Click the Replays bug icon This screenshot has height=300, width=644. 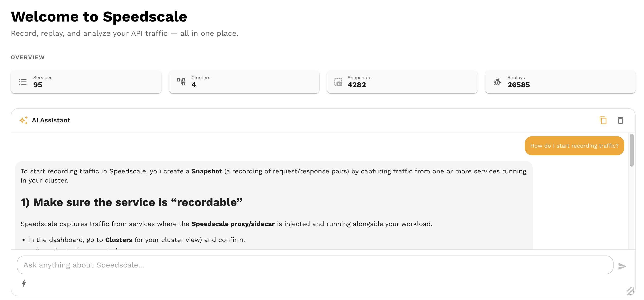[497, 82]
